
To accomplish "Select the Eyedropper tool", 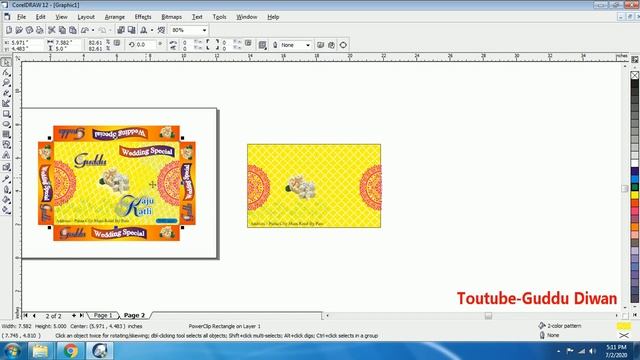I will pos(6,178).
